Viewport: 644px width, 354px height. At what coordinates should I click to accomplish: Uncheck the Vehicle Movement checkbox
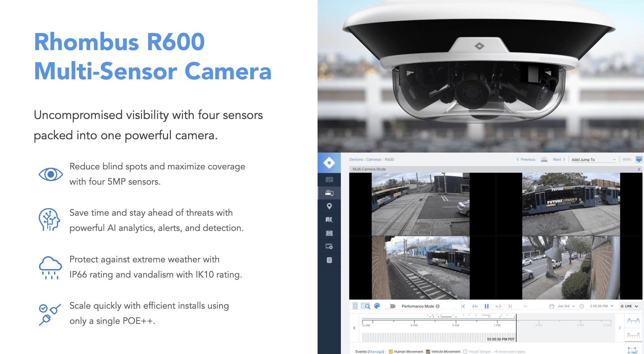(x=428, y=351)
